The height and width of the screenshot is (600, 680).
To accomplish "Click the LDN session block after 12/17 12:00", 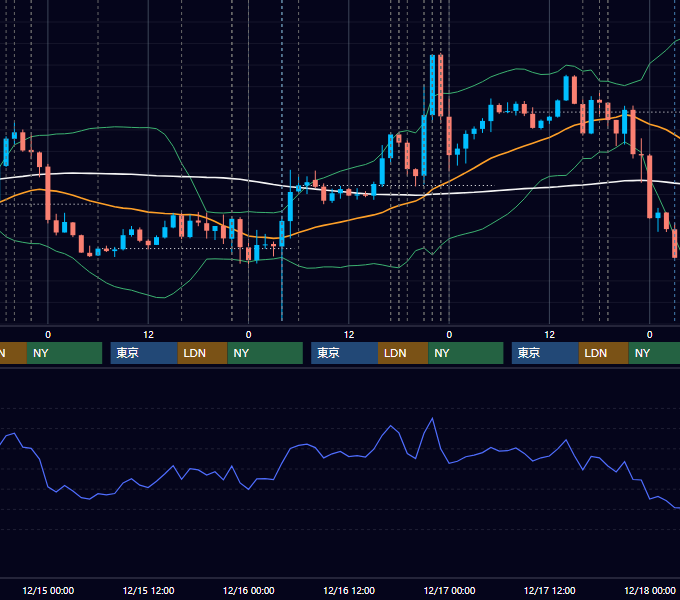I will click(604, 353).
